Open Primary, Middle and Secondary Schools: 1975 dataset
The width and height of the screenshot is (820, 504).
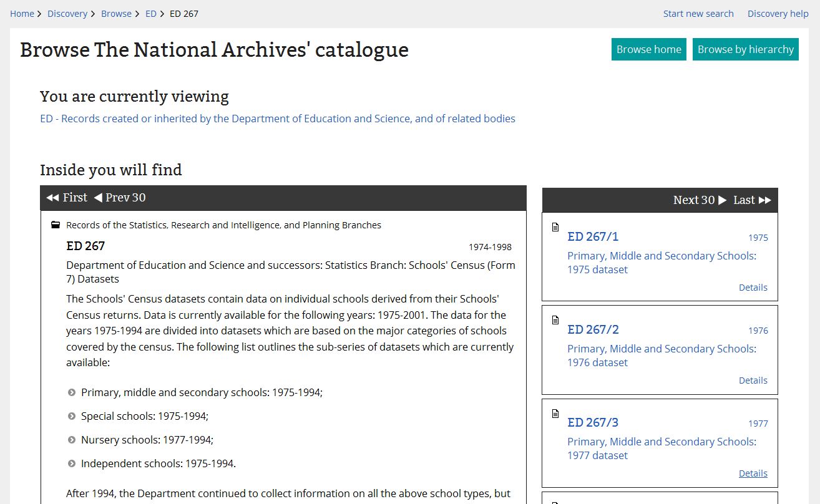coord(661,263)
